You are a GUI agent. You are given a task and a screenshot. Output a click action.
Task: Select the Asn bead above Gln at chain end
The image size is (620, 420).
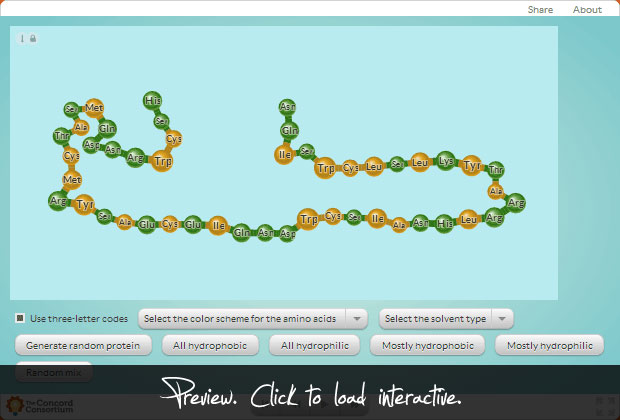pos(287,106)
